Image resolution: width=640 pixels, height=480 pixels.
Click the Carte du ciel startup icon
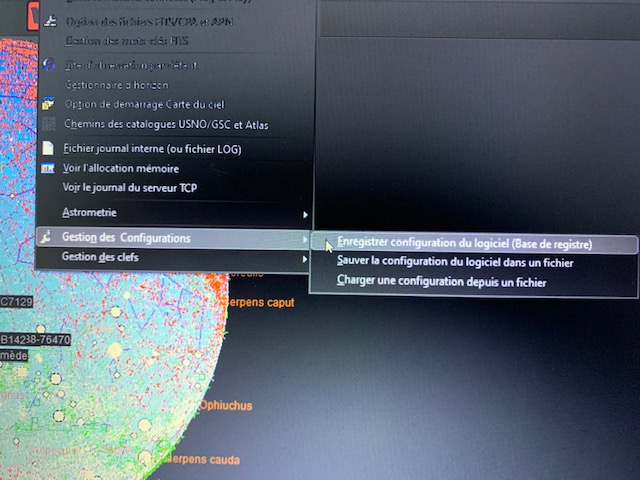pyautogui.click(x=47, y=104)
